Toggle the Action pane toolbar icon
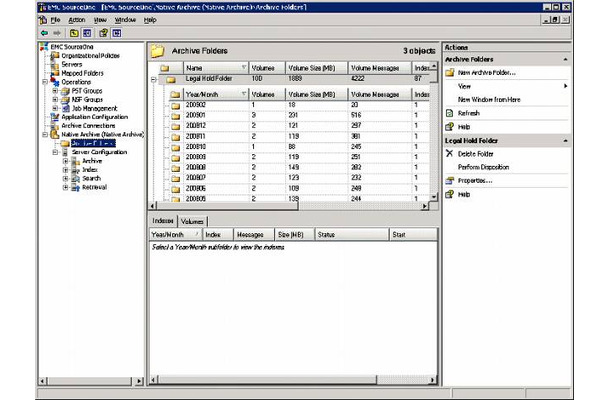 tap(117, 33)
